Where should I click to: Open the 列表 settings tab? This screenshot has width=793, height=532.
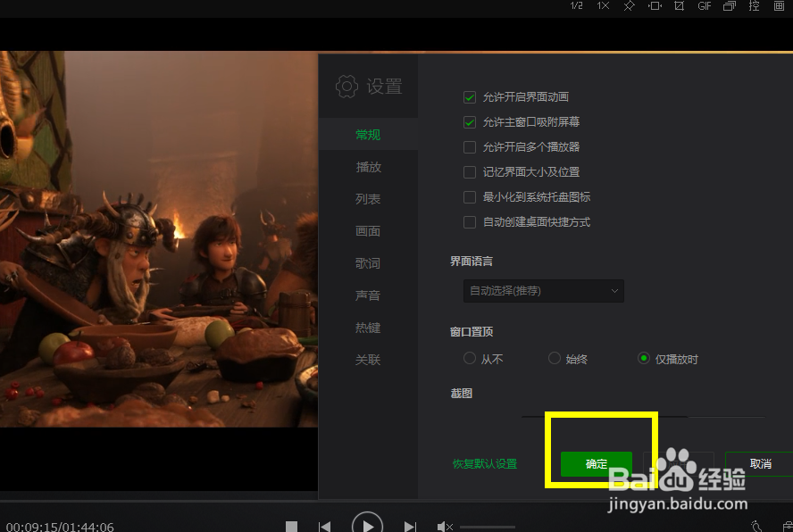coord(368,199)
